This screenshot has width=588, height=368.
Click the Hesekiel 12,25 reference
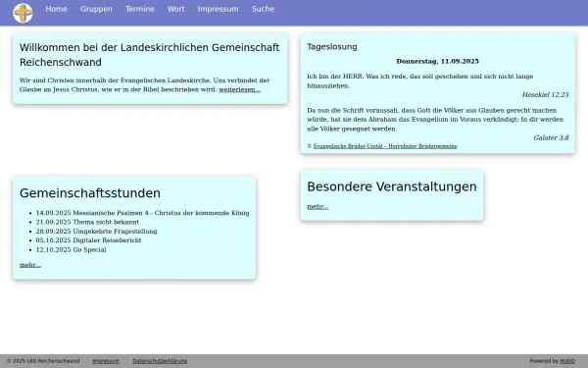(x=545, y=95)
